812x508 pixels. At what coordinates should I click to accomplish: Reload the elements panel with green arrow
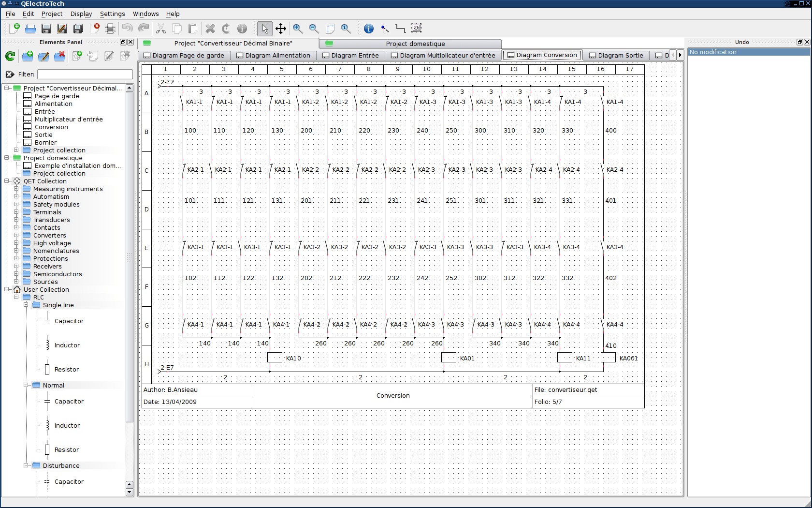point(10,57)
